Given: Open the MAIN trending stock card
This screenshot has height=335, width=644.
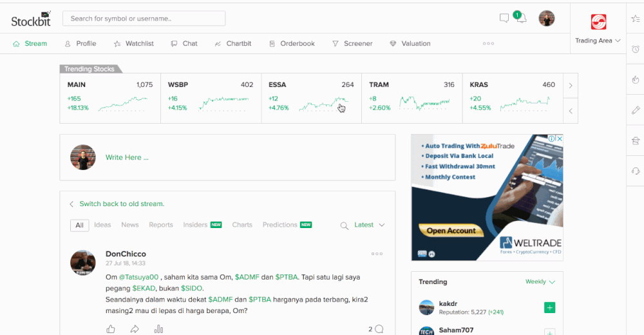Looking at the screenshot, I should (110, 98).
